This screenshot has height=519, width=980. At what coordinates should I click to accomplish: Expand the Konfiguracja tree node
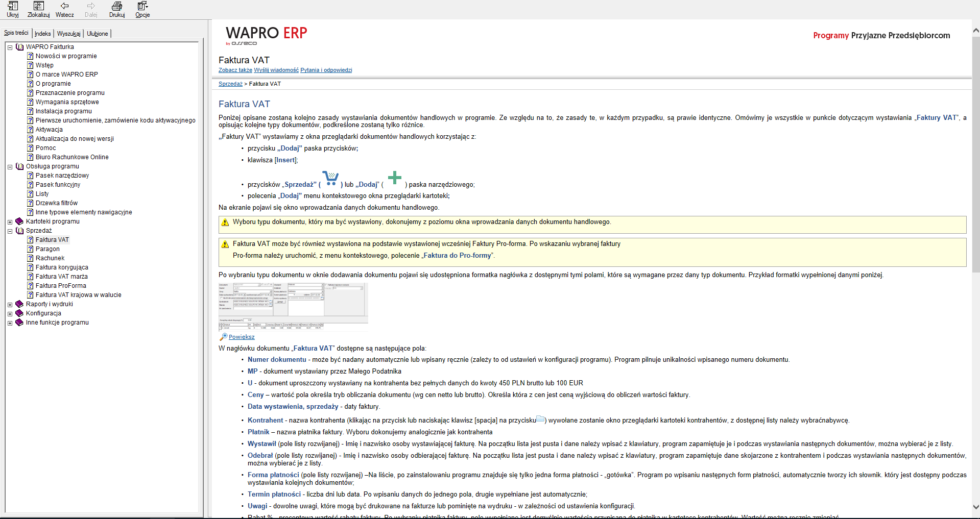pyautogui.click(x=10, y=314)
